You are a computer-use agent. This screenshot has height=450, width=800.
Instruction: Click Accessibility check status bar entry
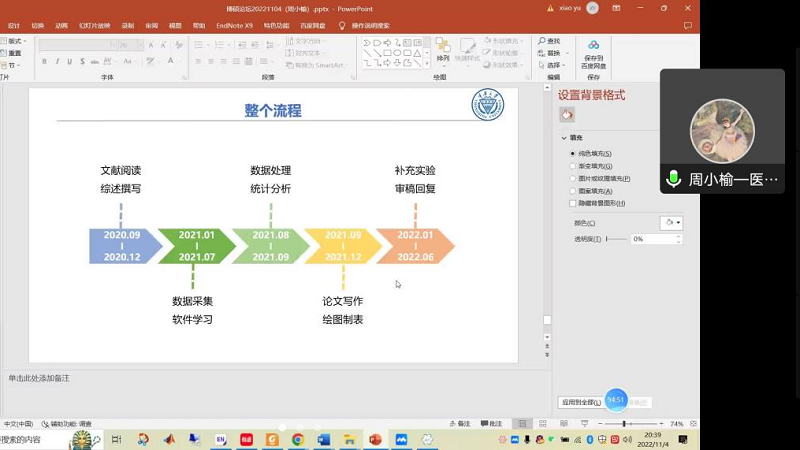tap(67, 424)
